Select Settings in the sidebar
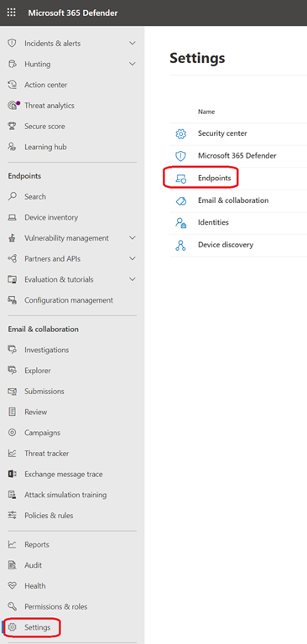This screenshot has height=644, width=307. click(38, 627)
